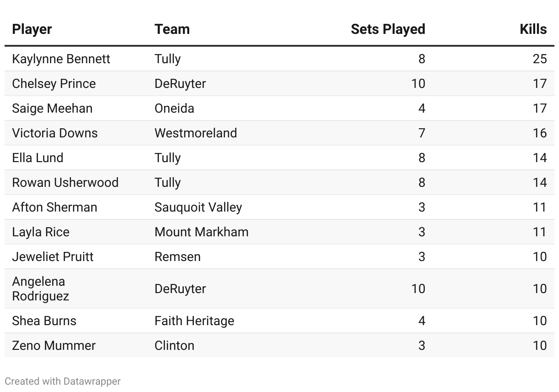Viewport: 559px width, 392px height.
Task: Click the Chelsey Prince name cell
Action: tap(54, 84)
